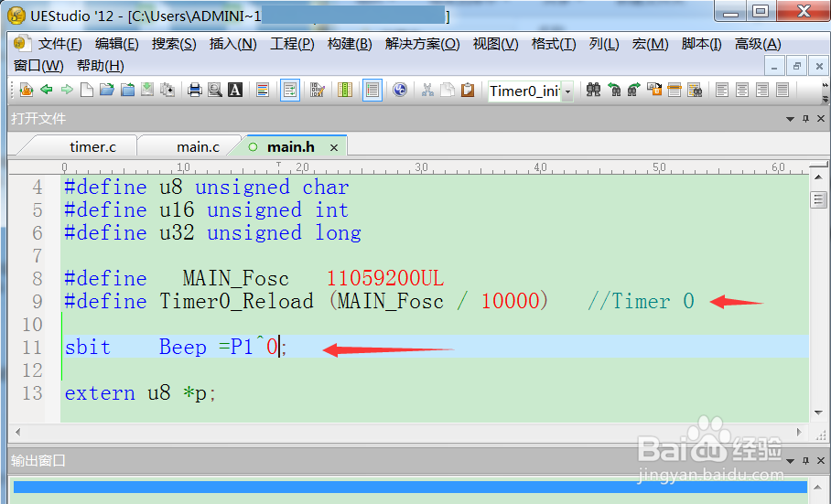Open the 解决方案(O) menu
This screenshot has height=504, width=831.
(x=423, y=44)
